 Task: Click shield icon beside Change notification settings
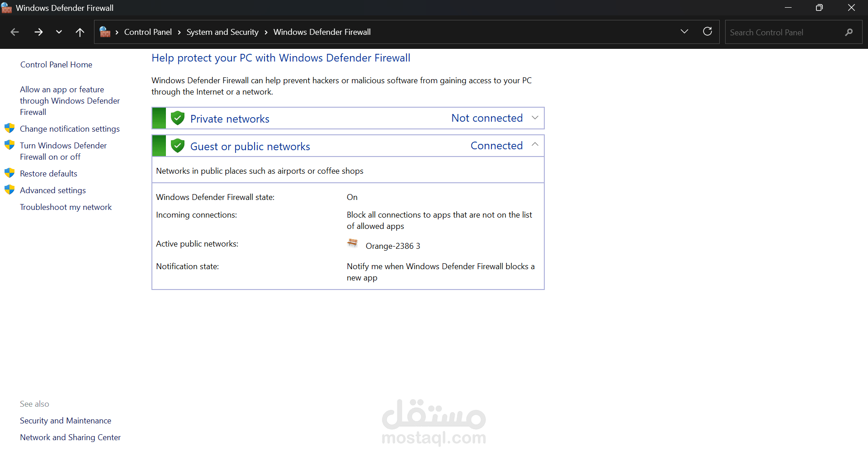coord(9,128)
